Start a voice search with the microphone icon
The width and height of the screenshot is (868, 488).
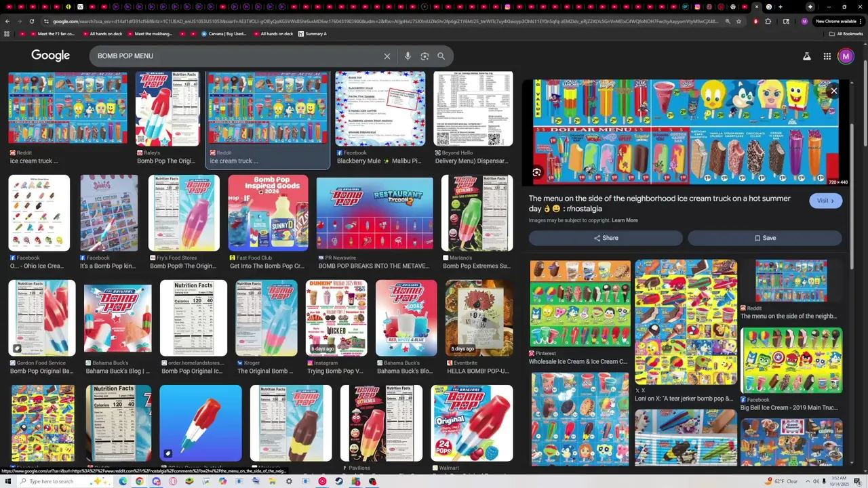click(408, 56)
